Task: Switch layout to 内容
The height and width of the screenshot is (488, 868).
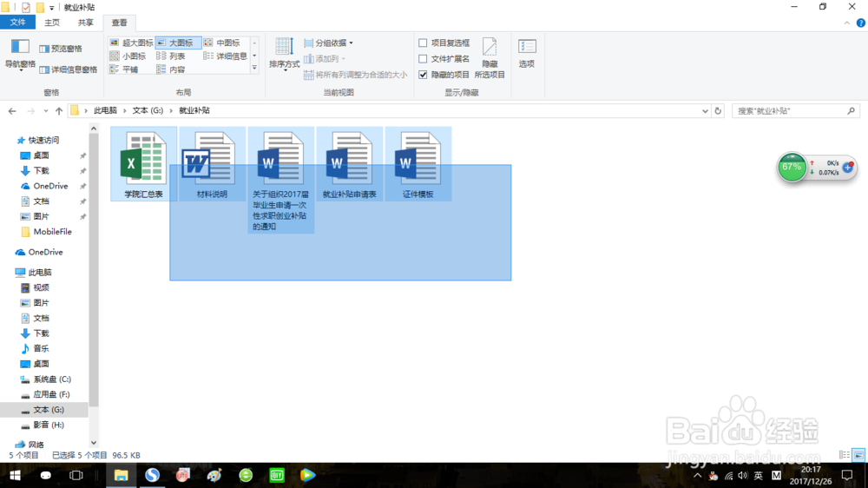Action: [x=170, y=69]
